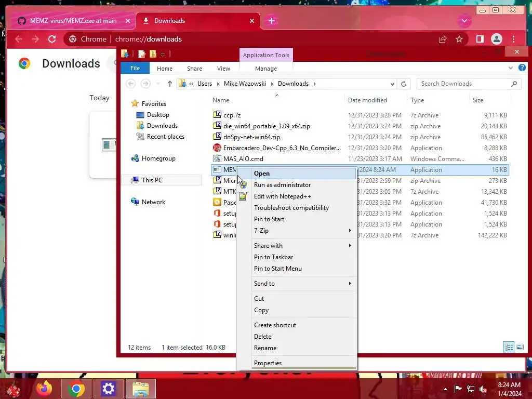Refresh the Explorer folder view
Screen dimensions: 532x399
click(x=403, y=84)
